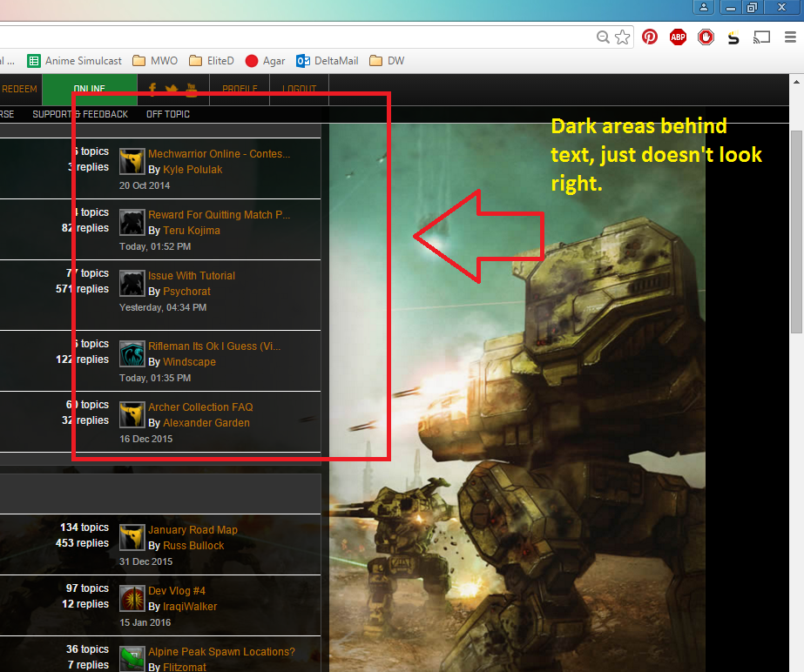Open Kyle Polulak's profile link
This screenshot has width=804, height=672.
point(193,170)
